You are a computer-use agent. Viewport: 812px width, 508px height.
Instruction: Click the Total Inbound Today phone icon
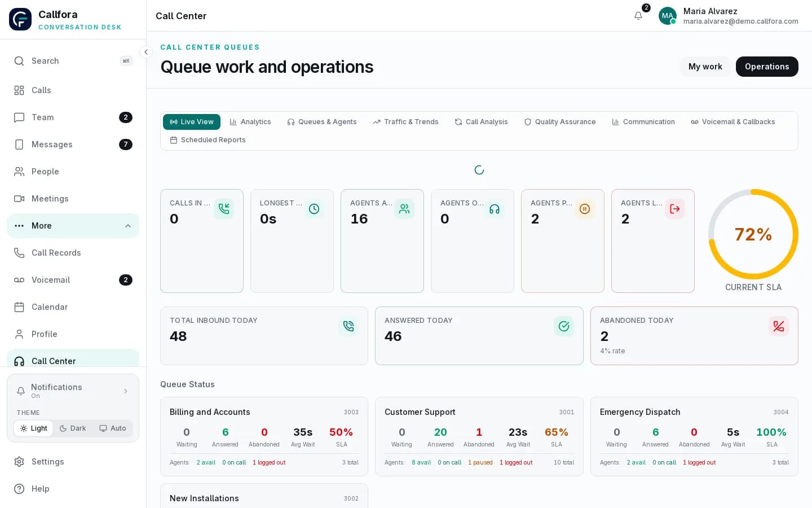pos(348,326)
